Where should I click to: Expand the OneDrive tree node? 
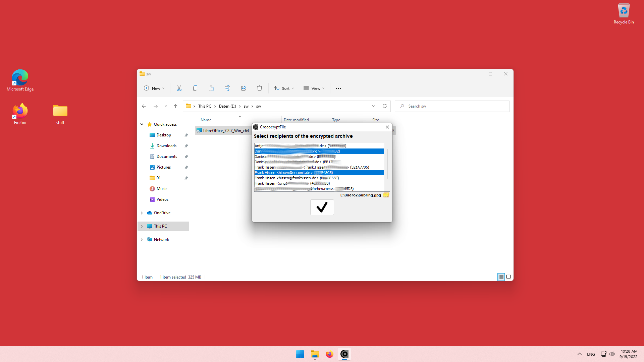pyautogui.click(x=142, y=213)
